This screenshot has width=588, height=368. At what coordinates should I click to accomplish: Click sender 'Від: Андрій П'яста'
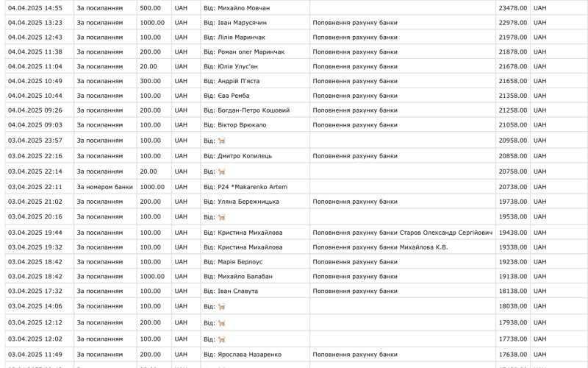click(x=232, y=81)
